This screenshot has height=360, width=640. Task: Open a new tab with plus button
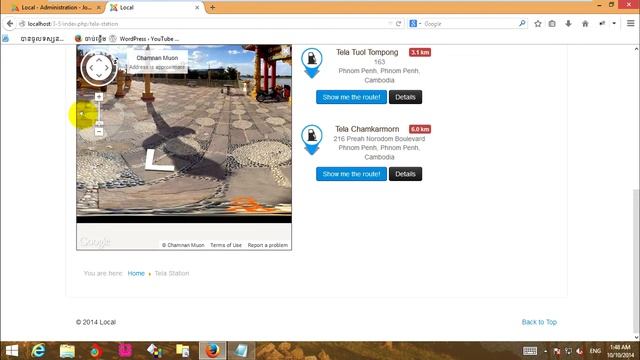(x=212, y=7)
